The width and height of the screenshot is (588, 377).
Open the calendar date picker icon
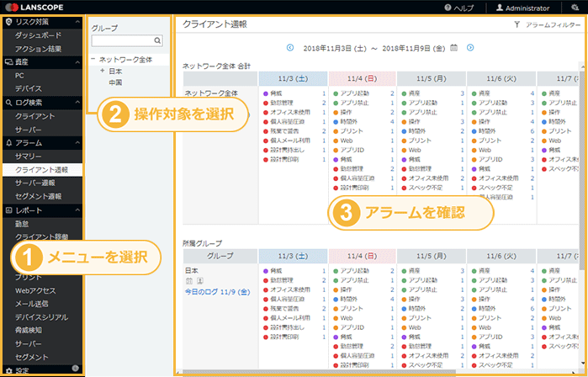(x=454, y=48)
